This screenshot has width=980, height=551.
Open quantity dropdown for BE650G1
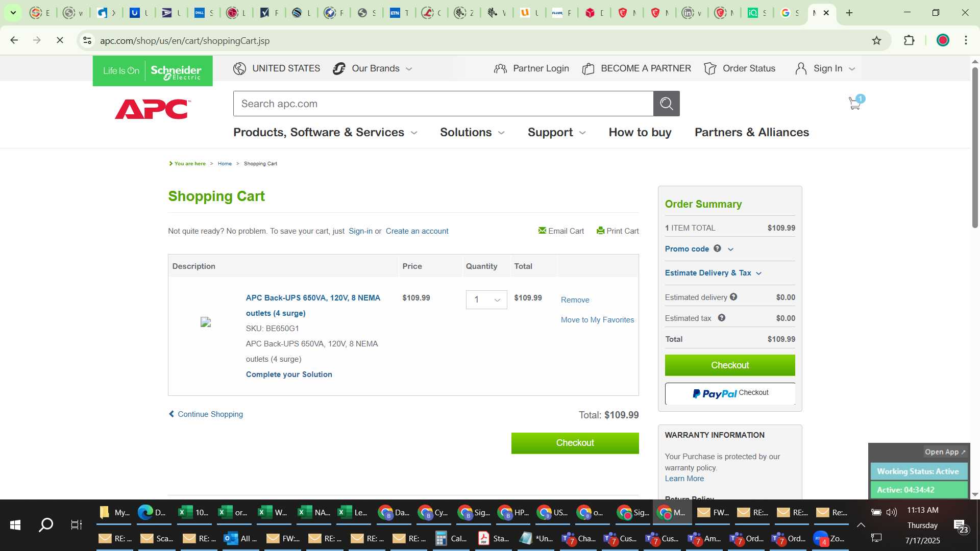coord(486,299)
